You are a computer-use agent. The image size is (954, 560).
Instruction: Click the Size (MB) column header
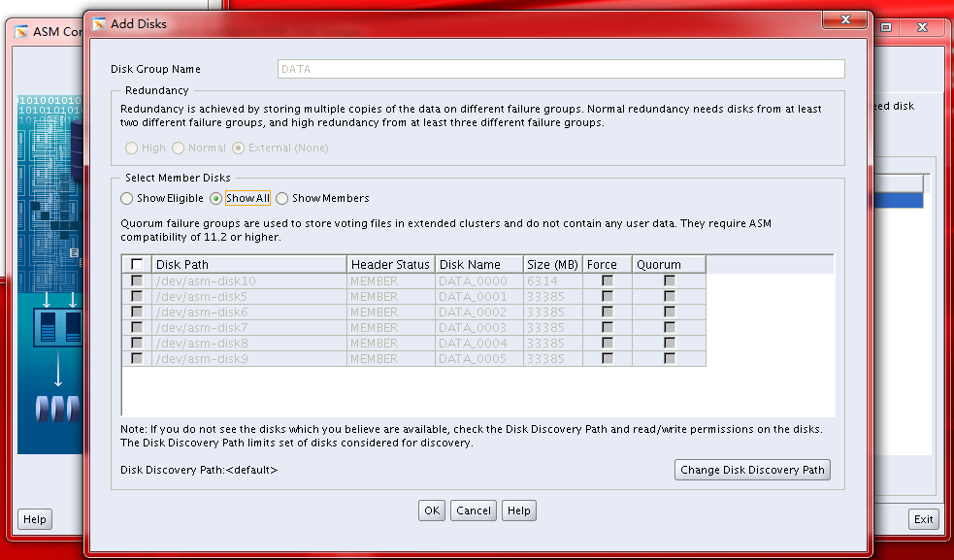coord(553,264)
